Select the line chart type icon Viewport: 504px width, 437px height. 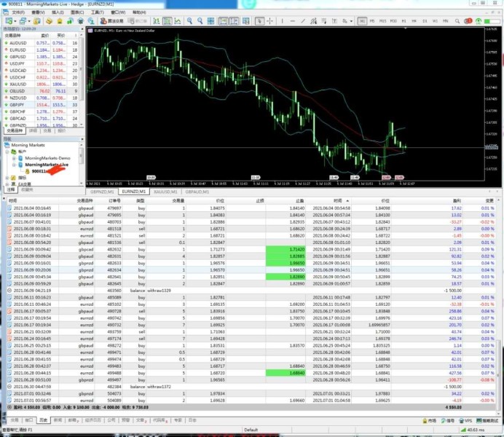click(178, 21)
